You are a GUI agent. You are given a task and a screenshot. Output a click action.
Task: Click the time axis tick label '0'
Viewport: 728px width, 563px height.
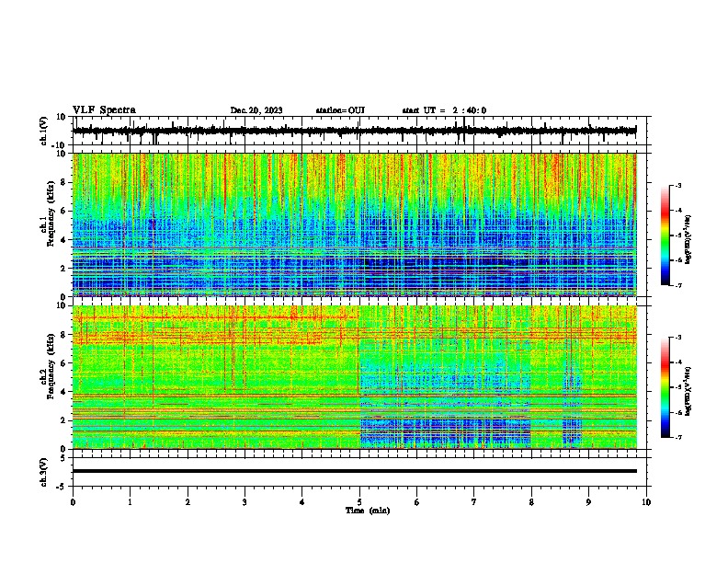(x=73, y=502)
